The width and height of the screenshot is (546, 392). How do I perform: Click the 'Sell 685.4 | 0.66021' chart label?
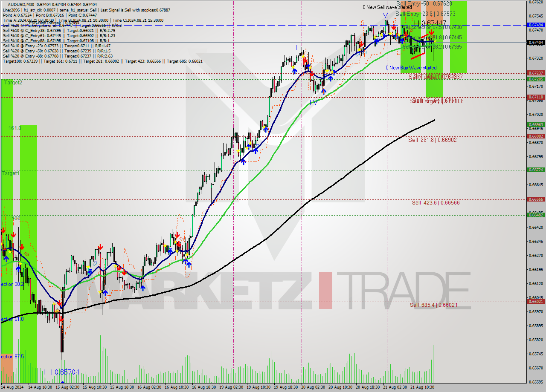(x=433, y=305)
